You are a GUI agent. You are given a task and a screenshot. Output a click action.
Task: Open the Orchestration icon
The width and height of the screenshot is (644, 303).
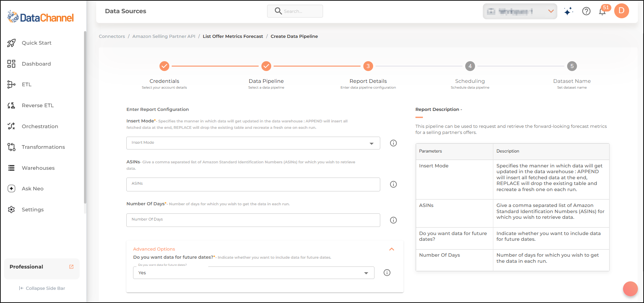point(12,126)
